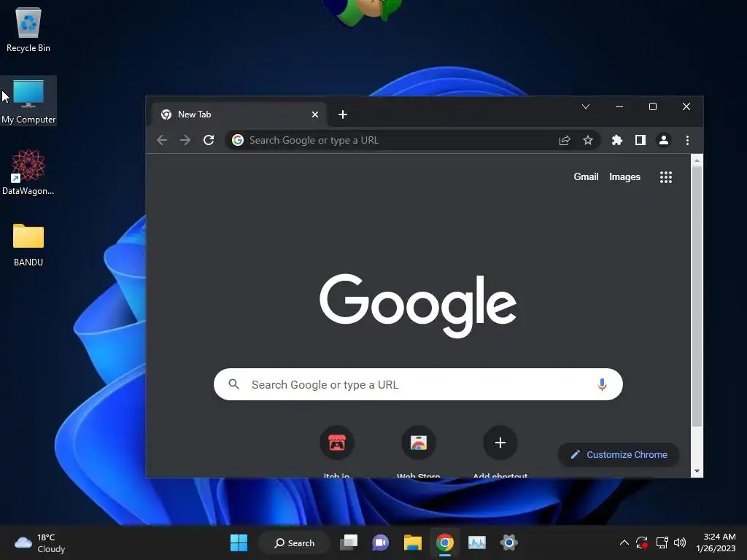Open the Chat app in taskbar
The height and width of the screenshot is (560, 747).
coord(380,542)
